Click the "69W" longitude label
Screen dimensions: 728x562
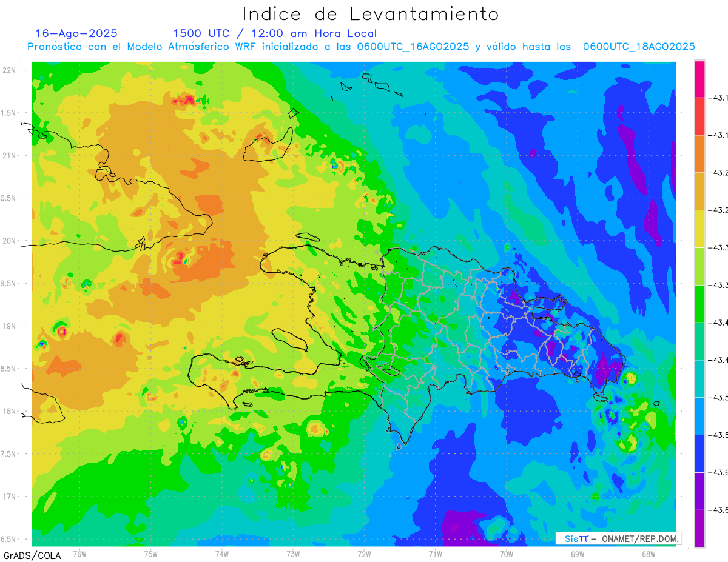tap(577, 554)
